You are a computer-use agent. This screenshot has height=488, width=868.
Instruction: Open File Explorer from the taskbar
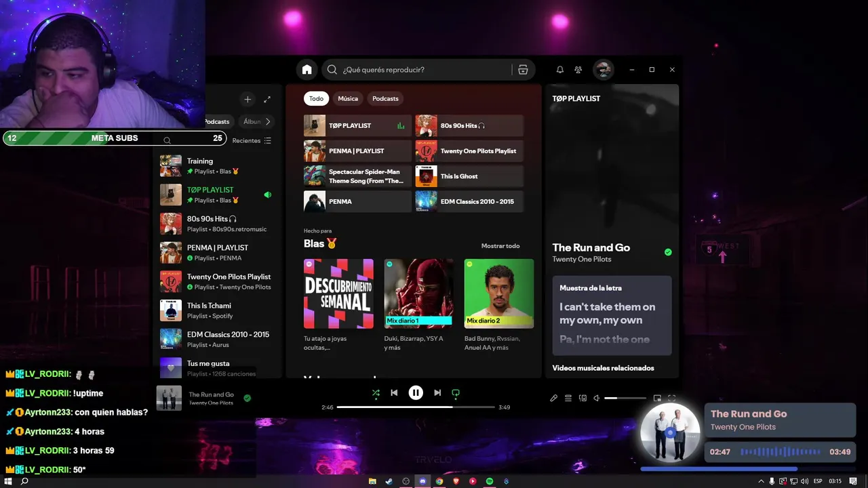[372, 481]
